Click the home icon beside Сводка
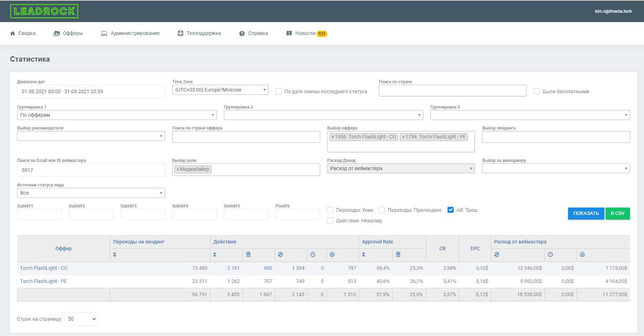 tap(12, 33)
